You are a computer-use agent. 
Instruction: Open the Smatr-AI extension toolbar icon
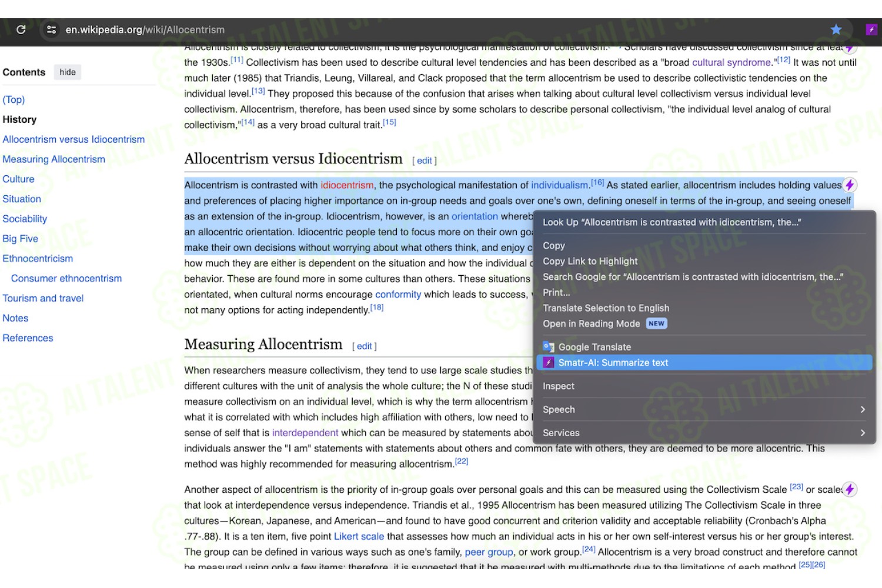871,29
